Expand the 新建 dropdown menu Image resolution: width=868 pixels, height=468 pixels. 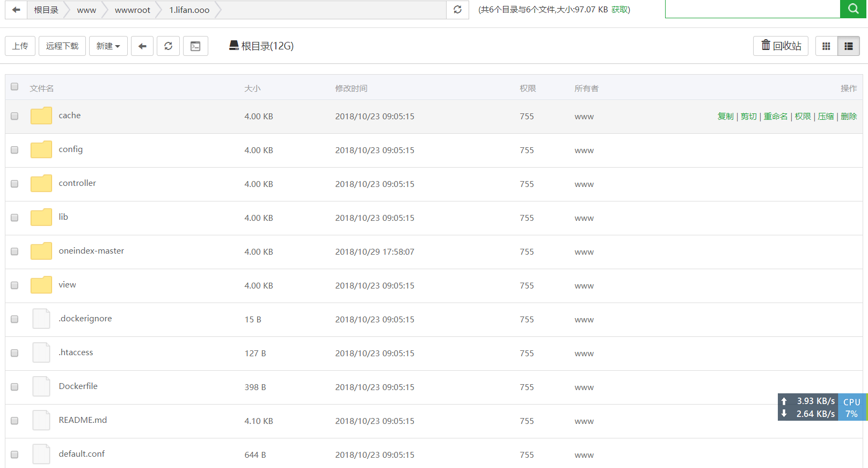tap(108, 46)
